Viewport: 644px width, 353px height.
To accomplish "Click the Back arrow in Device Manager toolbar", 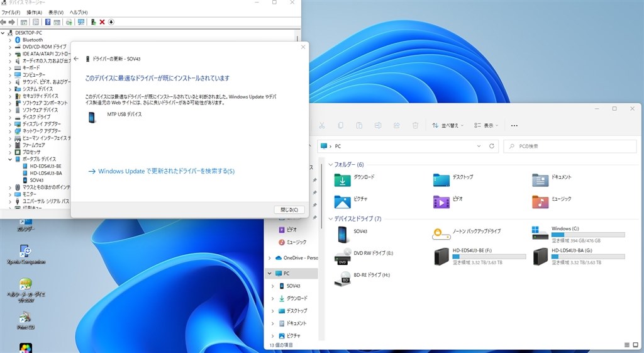I will (3, 22).
